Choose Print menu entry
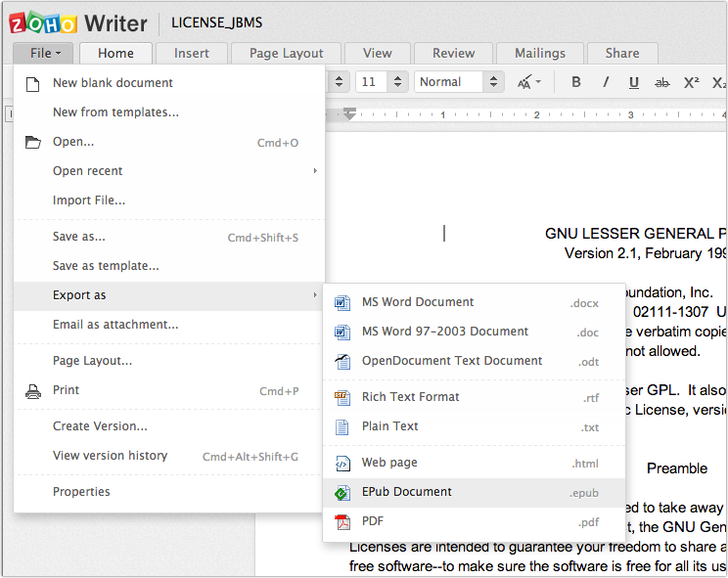The image size is (728, 578). pyautogui.click(x=169, y=390)
